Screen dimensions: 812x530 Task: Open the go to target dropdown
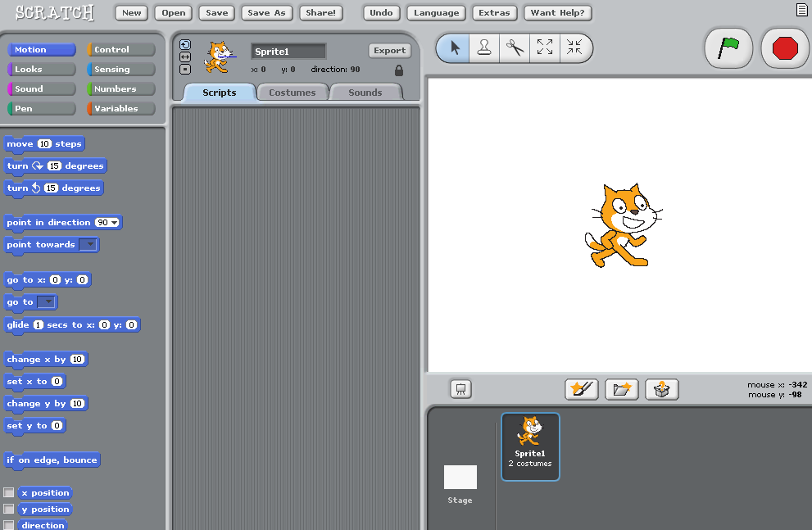[47, 302]
